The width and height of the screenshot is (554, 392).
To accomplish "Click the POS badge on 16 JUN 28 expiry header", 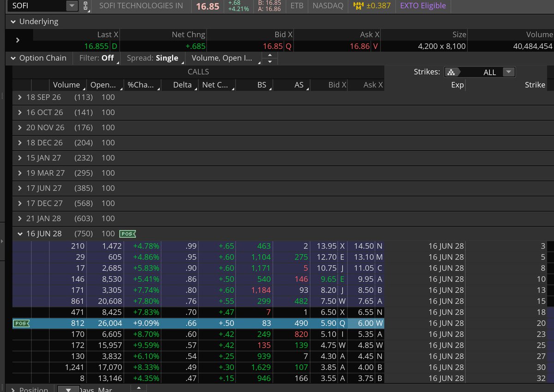I will tap(127, 234).
